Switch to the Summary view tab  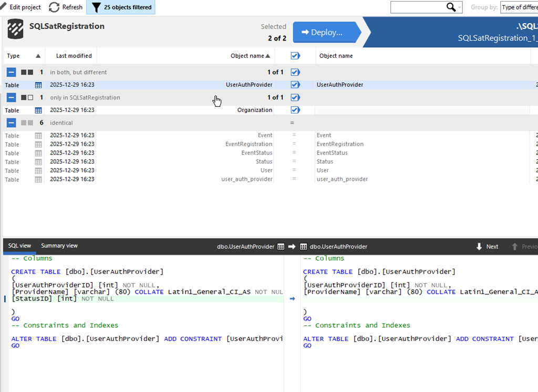tap(59, 246)
